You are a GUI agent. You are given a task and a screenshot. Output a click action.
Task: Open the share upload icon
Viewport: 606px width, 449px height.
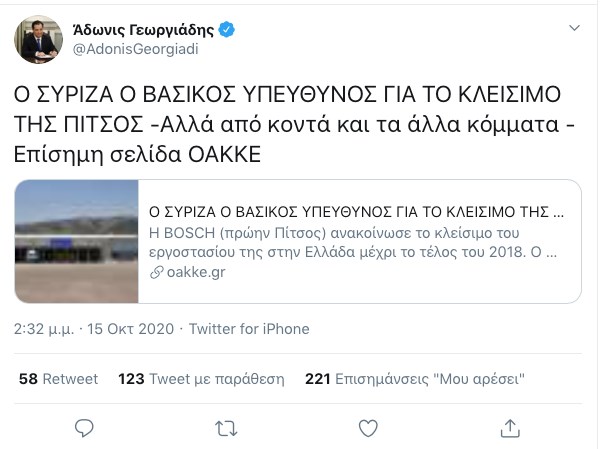(x=510, y=428)
